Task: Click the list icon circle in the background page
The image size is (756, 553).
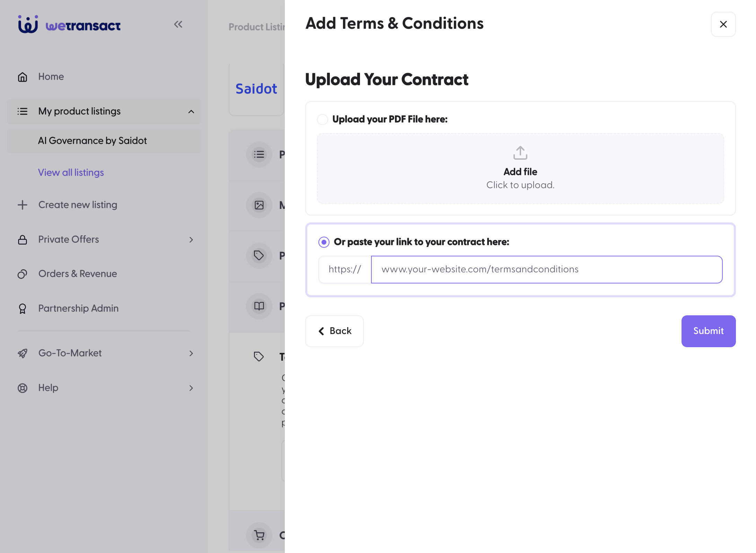Action: [x=259, y=155]
